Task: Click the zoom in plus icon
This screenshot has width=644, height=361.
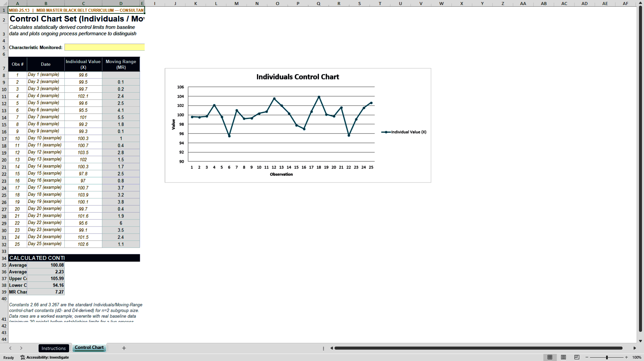Action: pos(626,357)
